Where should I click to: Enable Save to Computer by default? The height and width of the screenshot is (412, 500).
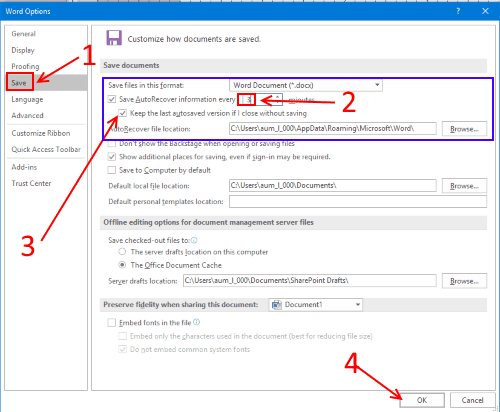pos(112,170)
